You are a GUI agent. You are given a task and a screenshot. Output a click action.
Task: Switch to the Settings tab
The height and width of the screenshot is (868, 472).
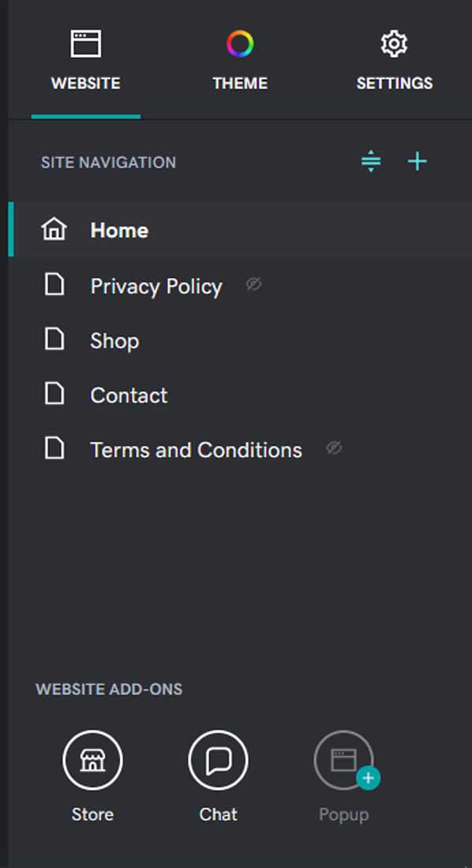pyautogui.click(x=393, y=59)
